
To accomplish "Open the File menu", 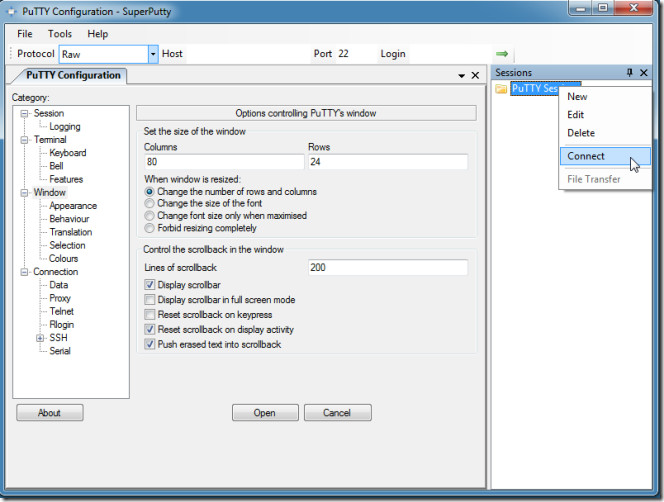I will pos(25,34).
